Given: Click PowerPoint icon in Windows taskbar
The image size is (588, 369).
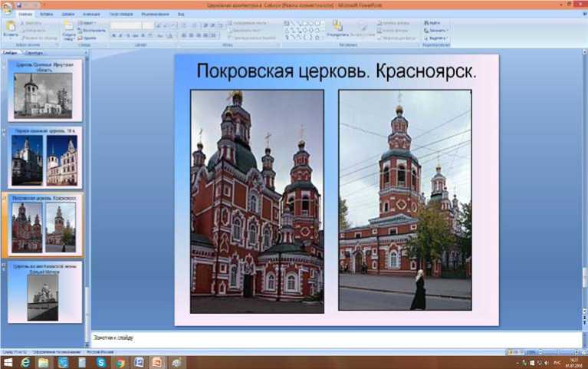Looking at the screenshot, I should [x=156, y=362].
